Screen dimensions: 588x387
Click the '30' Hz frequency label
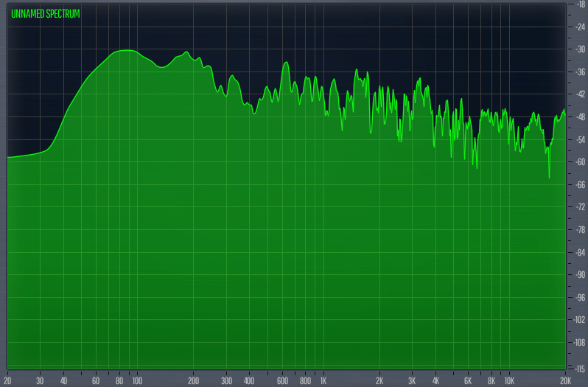click(40, 381)
